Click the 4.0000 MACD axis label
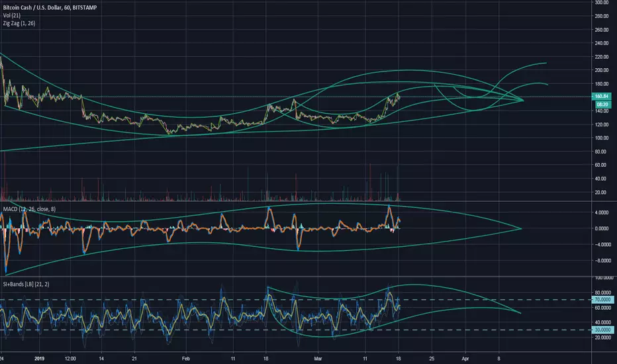The width and height of the screenshot is (617, 364). click(x=602, y=212)
